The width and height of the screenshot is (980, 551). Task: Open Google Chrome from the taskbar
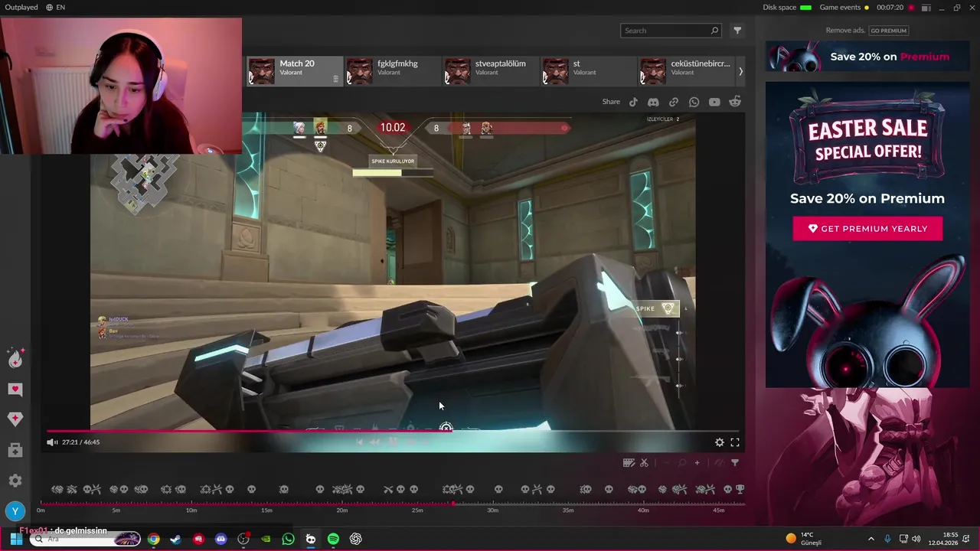pos(154,539)
